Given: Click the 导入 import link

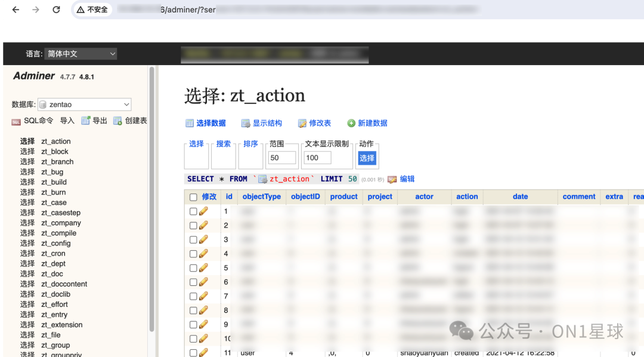Looking at the screenshot, I should click(67, 121).
